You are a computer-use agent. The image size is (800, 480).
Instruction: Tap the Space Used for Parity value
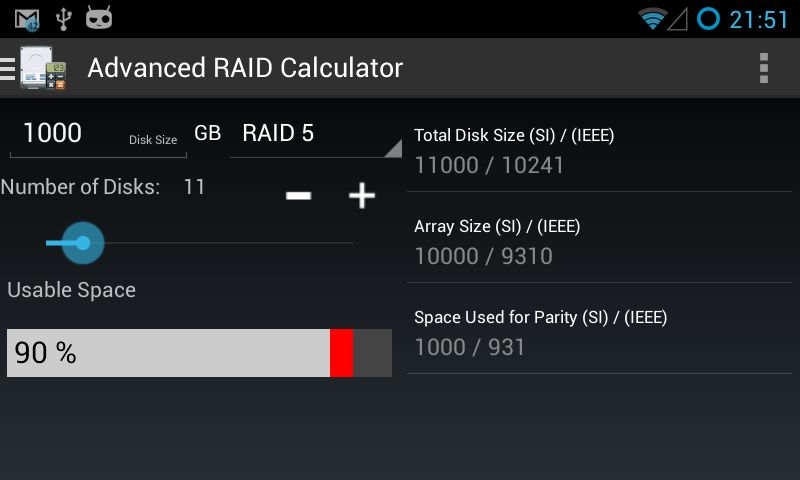469,347
